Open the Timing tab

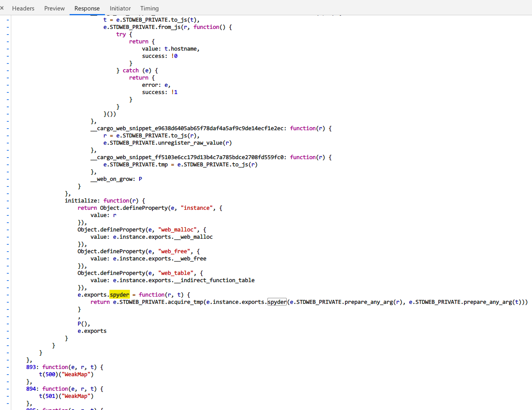pyautogui.click(x=149, y=8)
